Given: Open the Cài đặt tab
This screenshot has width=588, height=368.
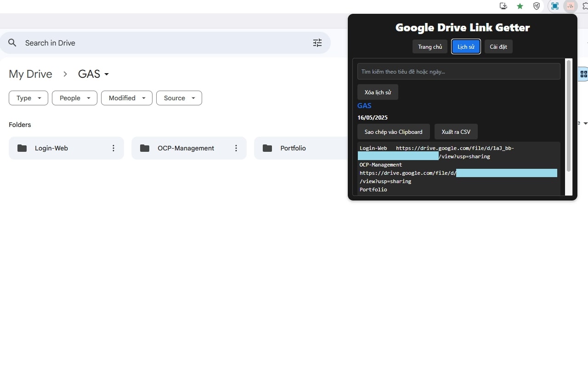Looking at the screenshot, I should click(x=498, y=46).
